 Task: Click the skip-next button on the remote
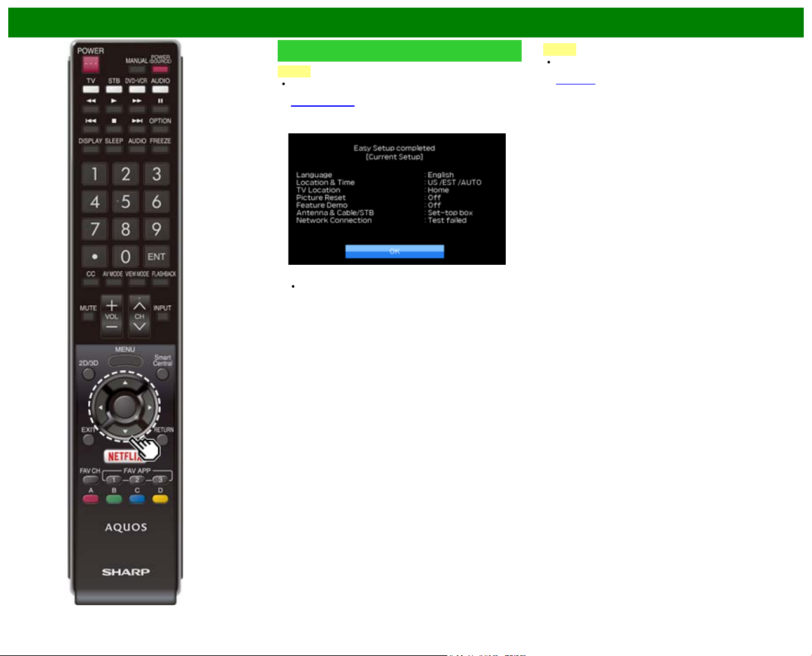(137, 129)
